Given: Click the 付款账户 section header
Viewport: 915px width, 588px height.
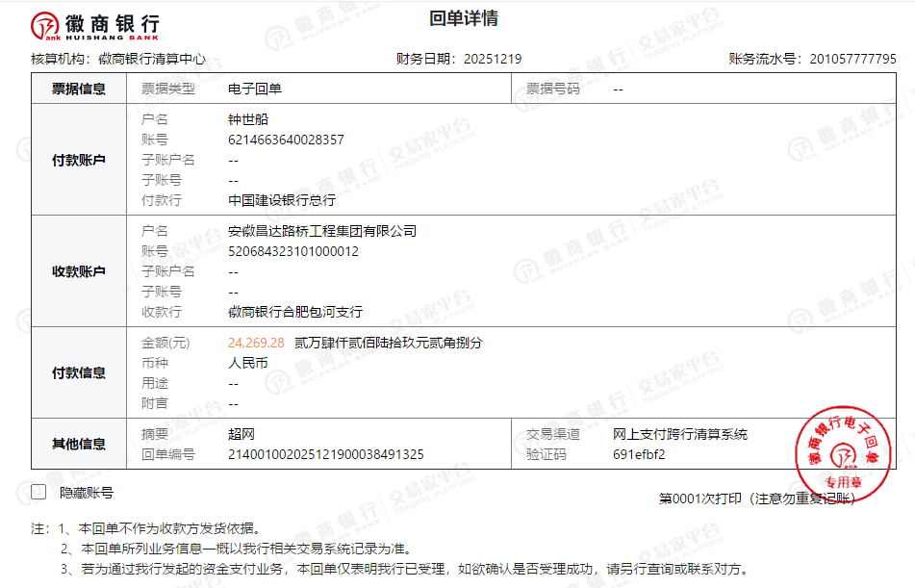Looking at the screenshot, I should (x=79, y=160).
